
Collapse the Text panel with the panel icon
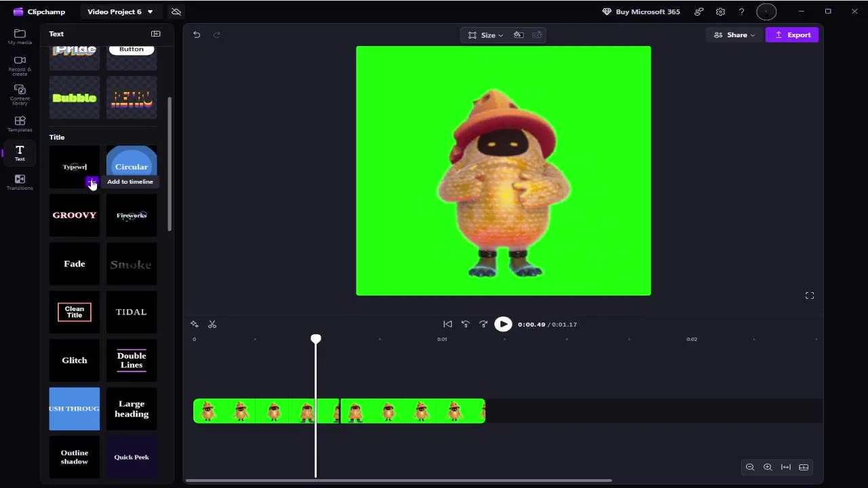coord(156,34)
